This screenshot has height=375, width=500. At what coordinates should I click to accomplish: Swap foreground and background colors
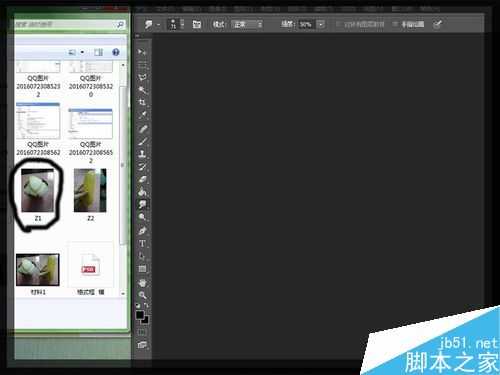pyautogui.click(x=147, y=305)
